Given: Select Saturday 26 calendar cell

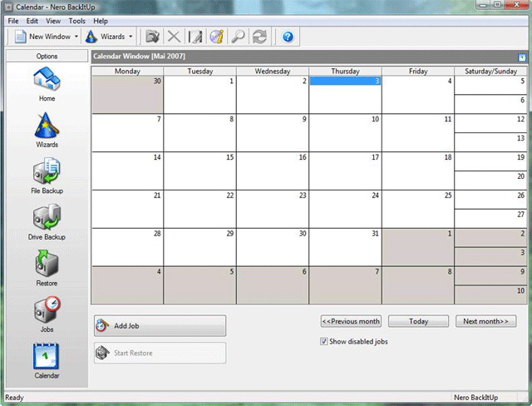Looking at the screenshot, I should 490,200.
